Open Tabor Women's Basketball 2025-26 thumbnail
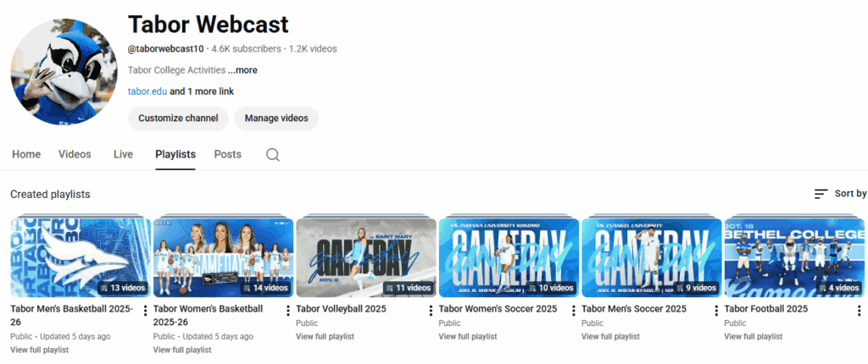Viewport: 868px width, 364px height. [223, 258]
